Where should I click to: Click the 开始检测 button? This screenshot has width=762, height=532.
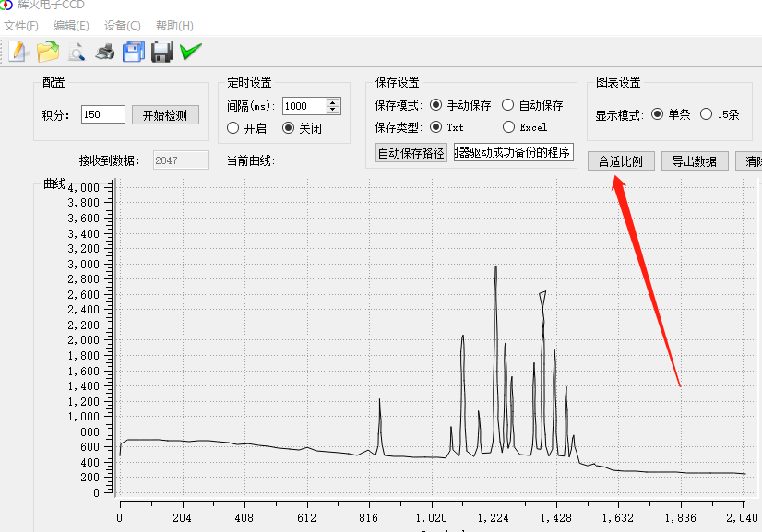point(165,115)
